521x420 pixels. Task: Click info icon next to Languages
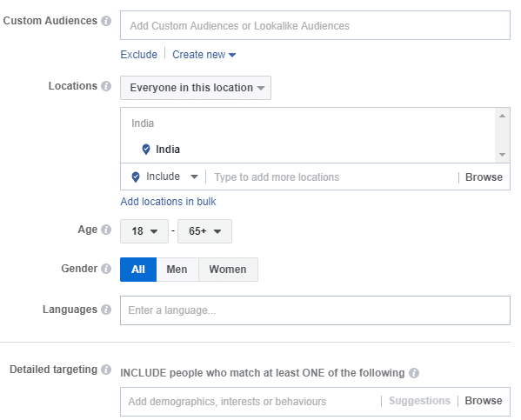click(x=106, y=310)
